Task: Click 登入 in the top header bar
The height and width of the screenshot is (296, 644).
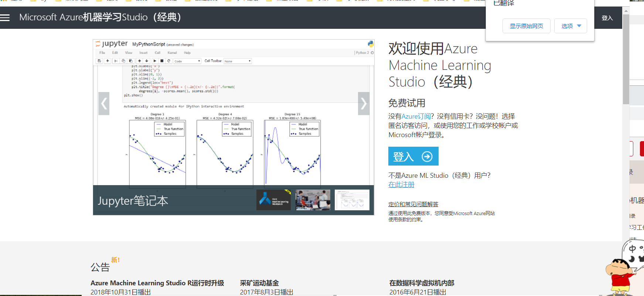Action: tap(607, 18)
